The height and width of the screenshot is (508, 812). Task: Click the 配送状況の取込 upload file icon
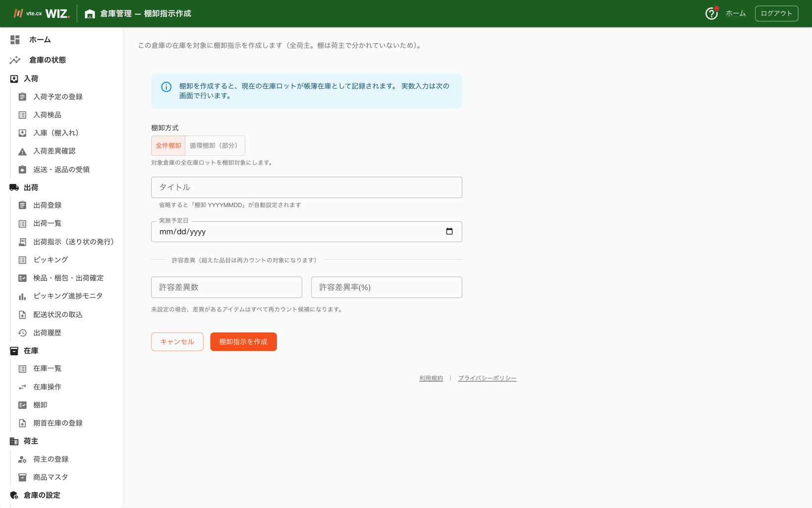point(22,315)
